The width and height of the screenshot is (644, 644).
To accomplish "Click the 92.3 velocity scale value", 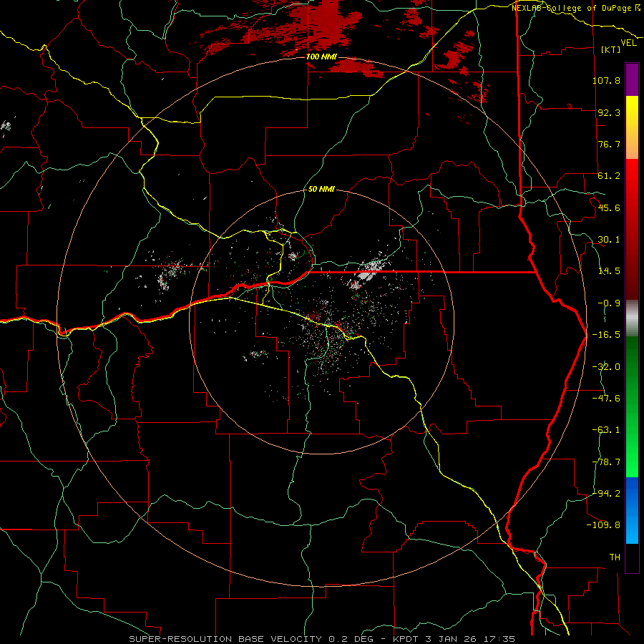I will click(609, 112).
